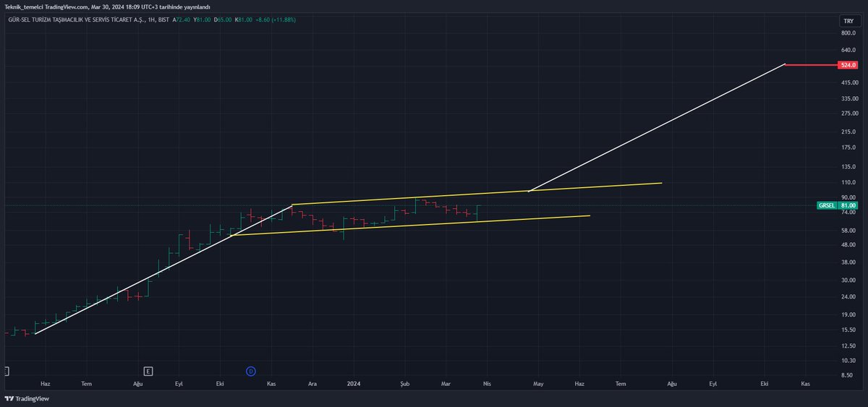The width and height of the screenshot is (868, 407).
Task: Select the upper yellow channel line
Action: pyautogui.click(x=477, y=194)
